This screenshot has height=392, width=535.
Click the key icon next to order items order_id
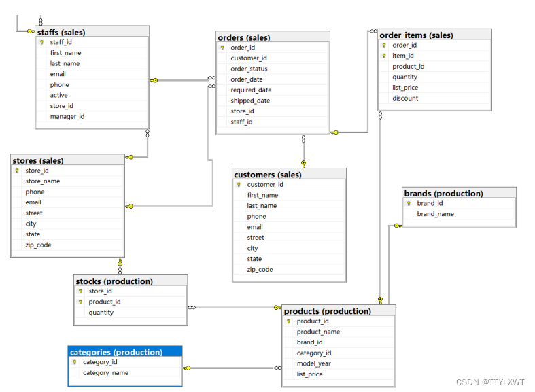(384, 46)
